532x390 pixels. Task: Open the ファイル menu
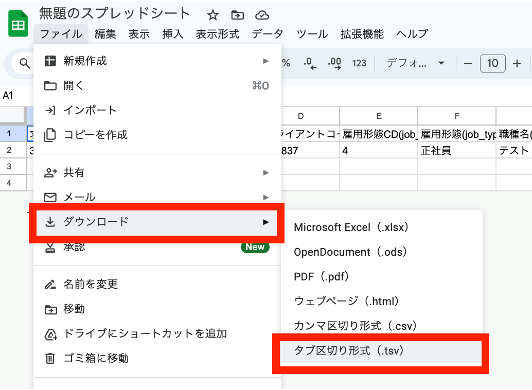tap(61, 34)
